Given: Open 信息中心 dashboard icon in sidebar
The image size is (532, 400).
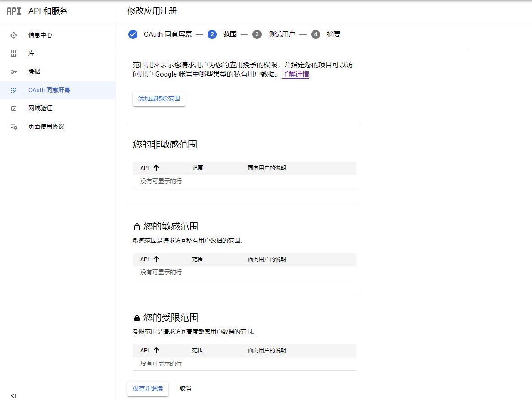Looking at the screenshot, I should (x=14, y=35).
